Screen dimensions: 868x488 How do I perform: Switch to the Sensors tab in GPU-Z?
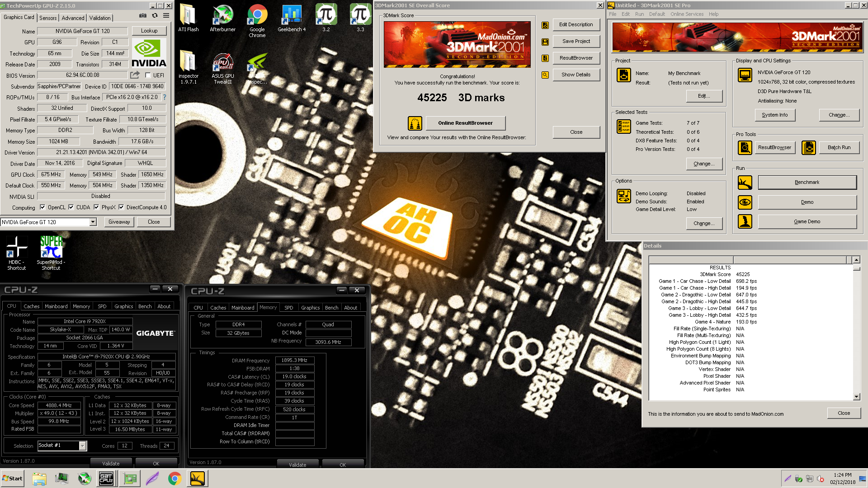(x=48, y=18)
